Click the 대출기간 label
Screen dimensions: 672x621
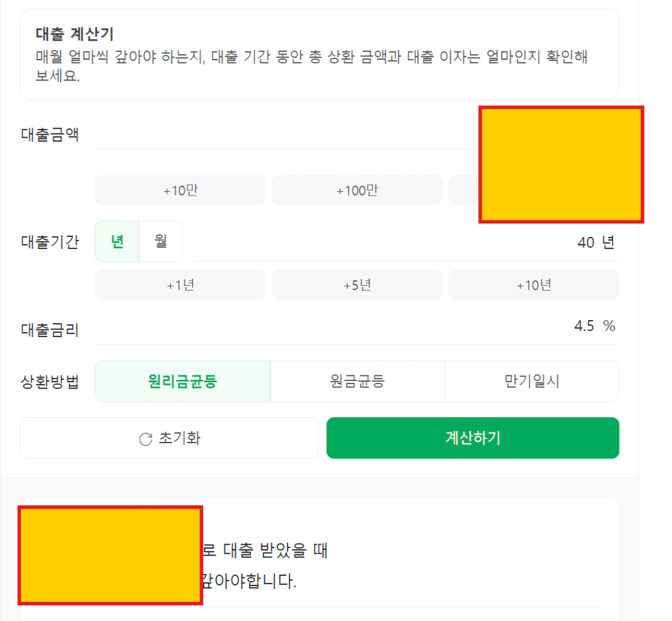(x=50, y=242)
